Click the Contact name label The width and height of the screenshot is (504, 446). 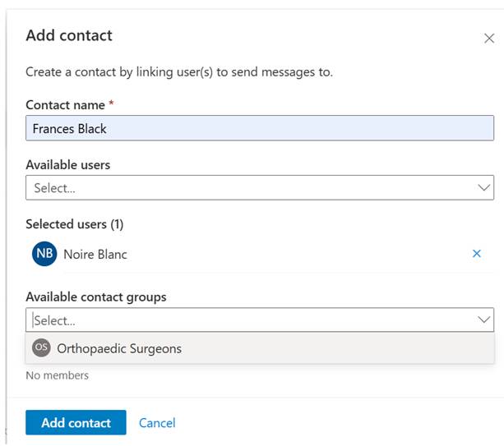pyautogui.click(x=65, y=105)
